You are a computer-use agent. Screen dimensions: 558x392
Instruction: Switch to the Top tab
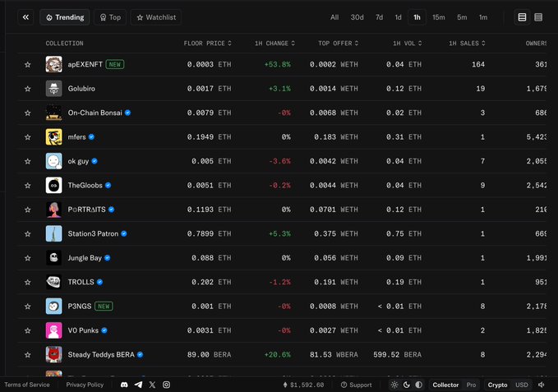[x=110, y=17]
